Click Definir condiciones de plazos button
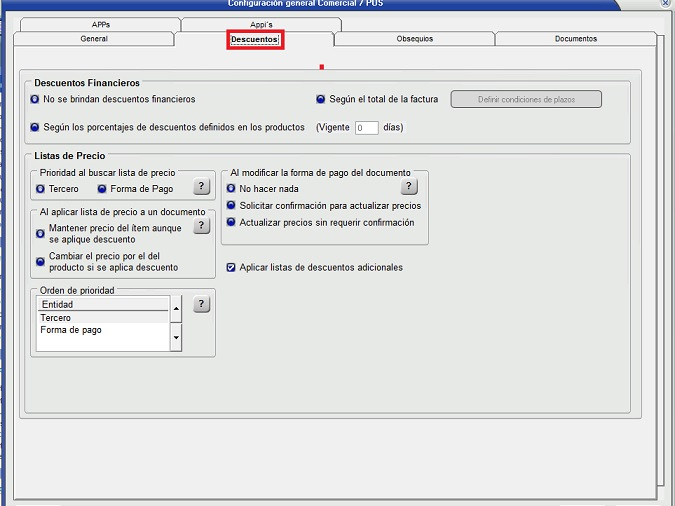675x506 pixels. 526,99
